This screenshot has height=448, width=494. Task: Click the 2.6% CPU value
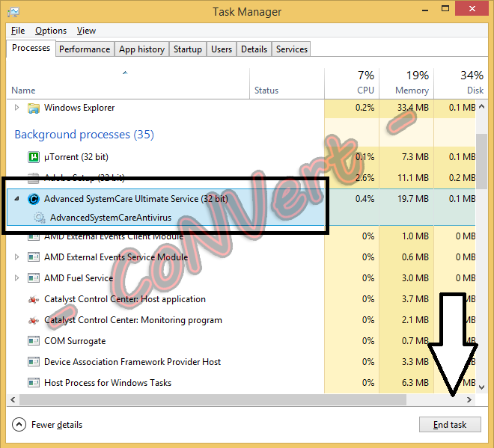coord(365,178)
